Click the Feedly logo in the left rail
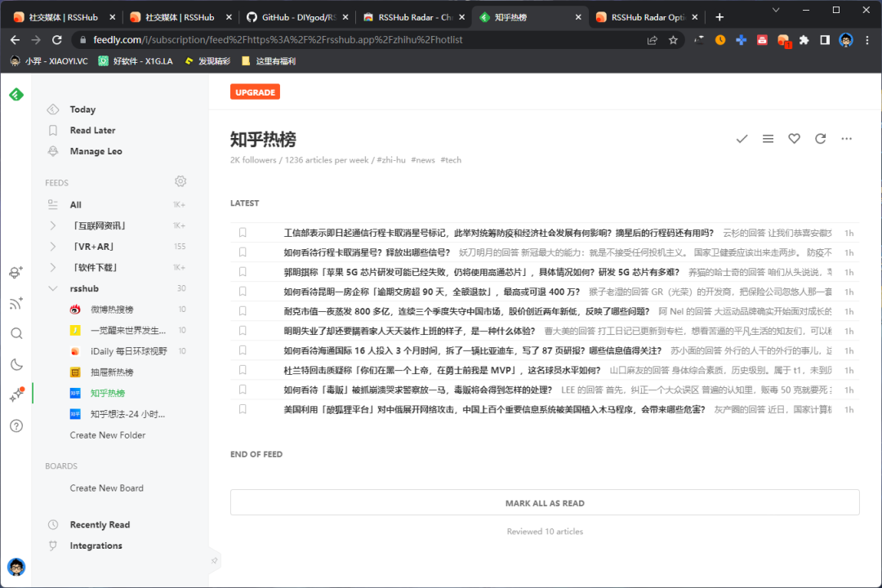The image size is (882, 588). coord(16,95)
